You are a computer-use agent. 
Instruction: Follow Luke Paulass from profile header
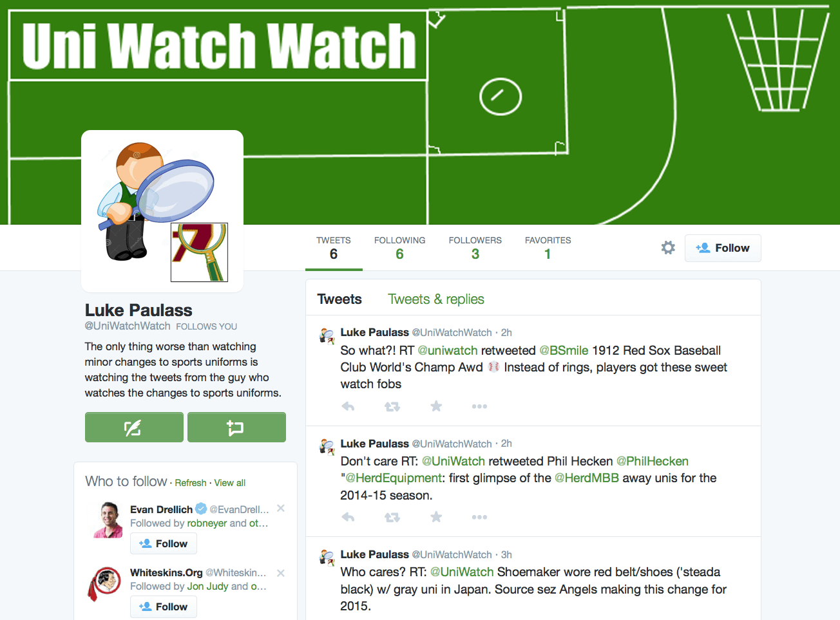pyautogui.click(x=723, y=248)
